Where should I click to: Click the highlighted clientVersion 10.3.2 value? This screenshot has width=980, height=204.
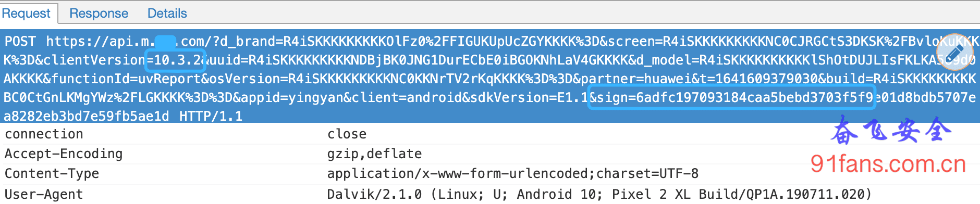[176, 60]
